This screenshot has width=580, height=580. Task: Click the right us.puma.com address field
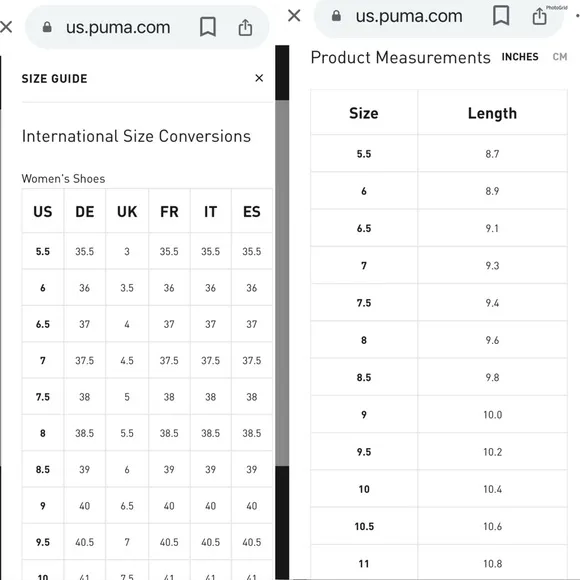[439, 16]
